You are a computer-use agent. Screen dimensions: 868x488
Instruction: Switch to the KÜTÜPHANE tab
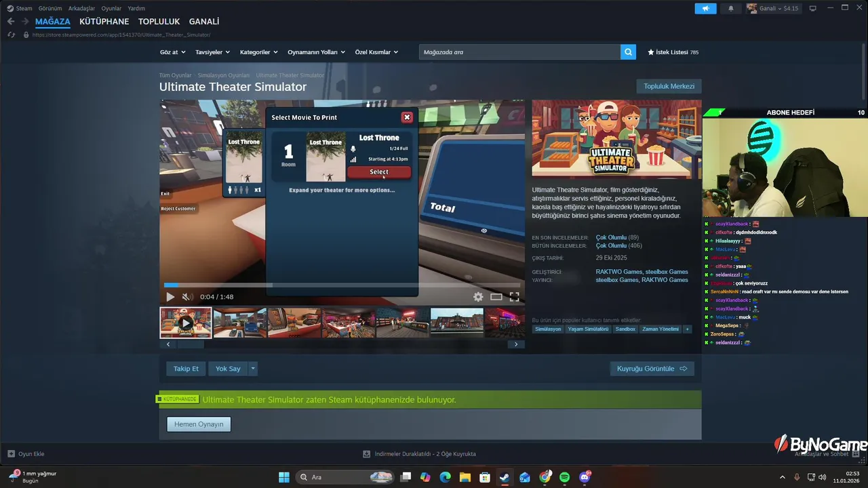point(104,22)
